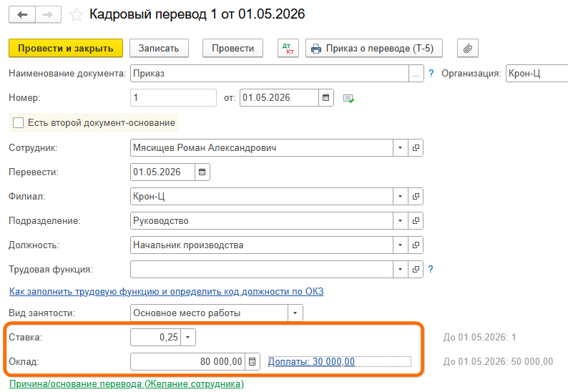Click the document status icon with green check
This screenshot has width=568, height=392.
coord(348,98)
